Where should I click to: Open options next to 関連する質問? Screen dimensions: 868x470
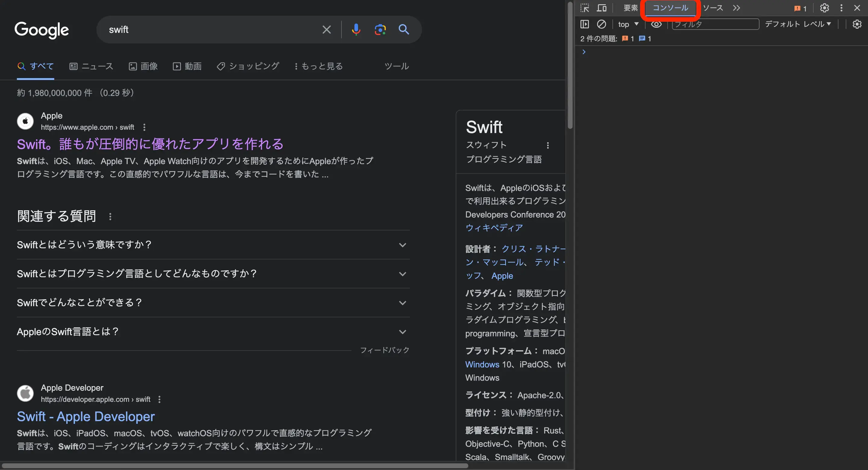pyautogui.click(x=110, y=217)
